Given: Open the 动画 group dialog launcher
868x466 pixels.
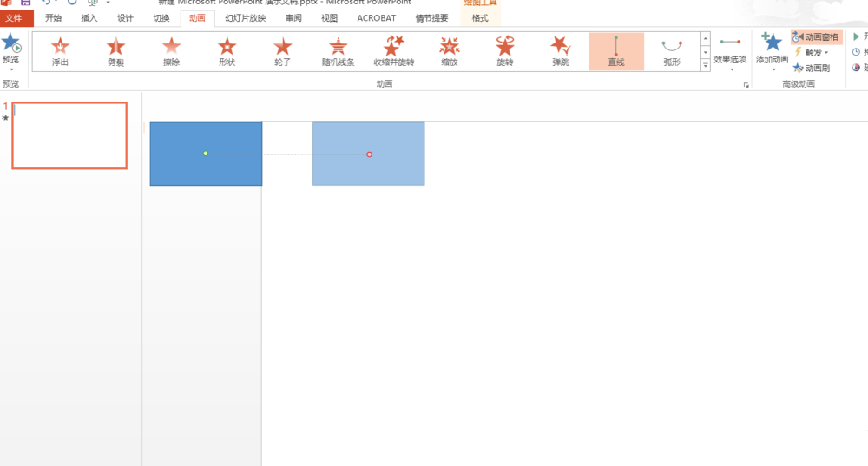Looking at the screenshot, I should [x=746, y=85].
